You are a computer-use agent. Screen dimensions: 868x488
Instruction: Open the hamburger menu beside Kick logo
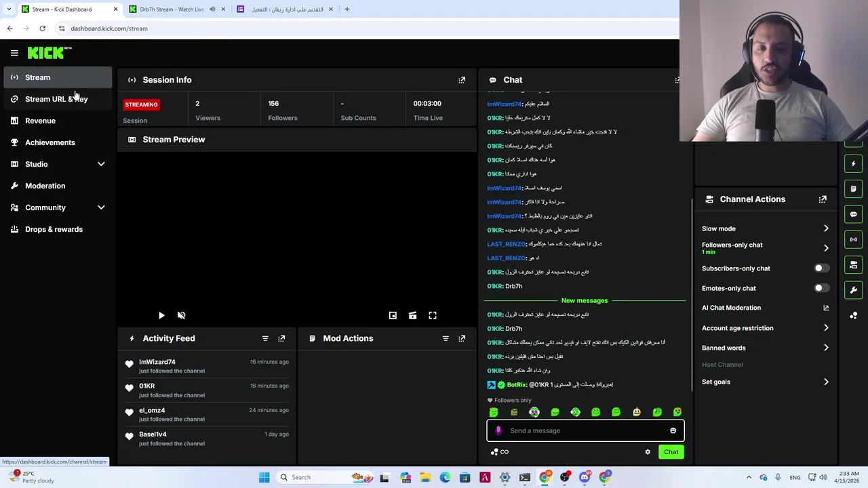tap(14, 53)
